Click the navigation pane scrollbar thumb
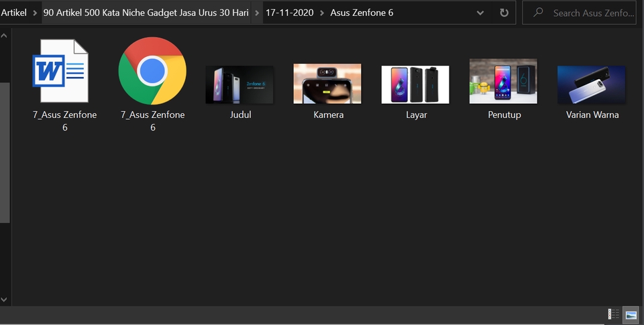 point(5,153)
